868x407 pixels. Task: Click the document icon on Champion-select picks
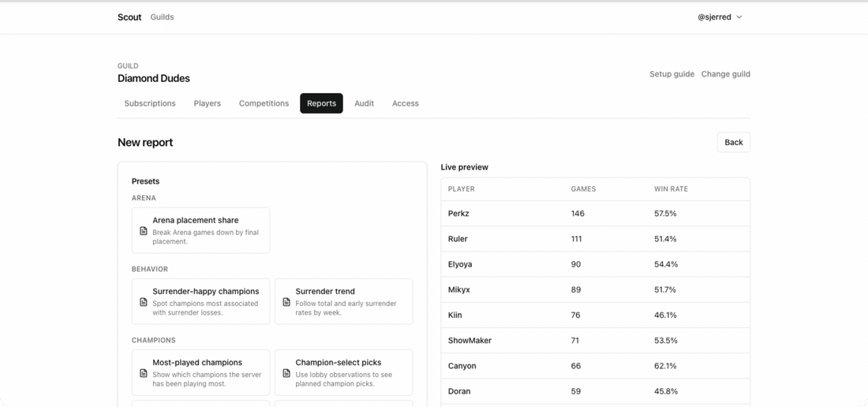tap(286, 373)
